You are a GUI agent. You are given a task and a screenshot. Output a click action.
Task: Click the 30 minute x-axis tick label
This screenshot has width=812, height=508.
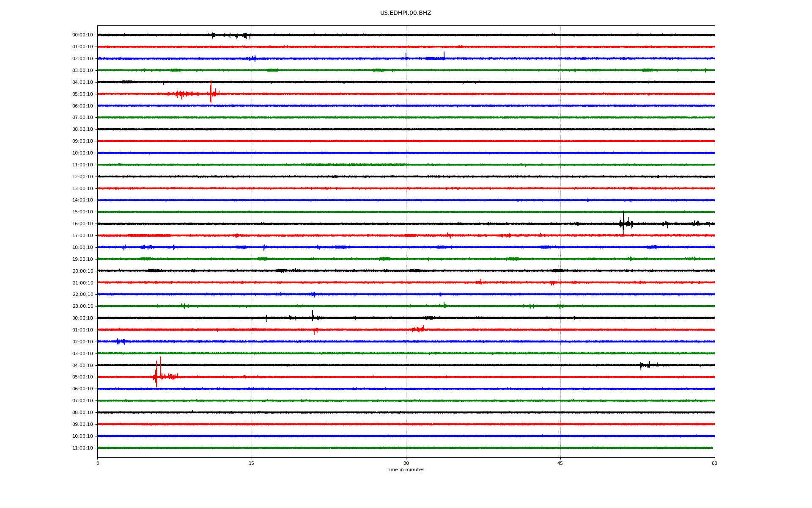click(x=406, y=463)
